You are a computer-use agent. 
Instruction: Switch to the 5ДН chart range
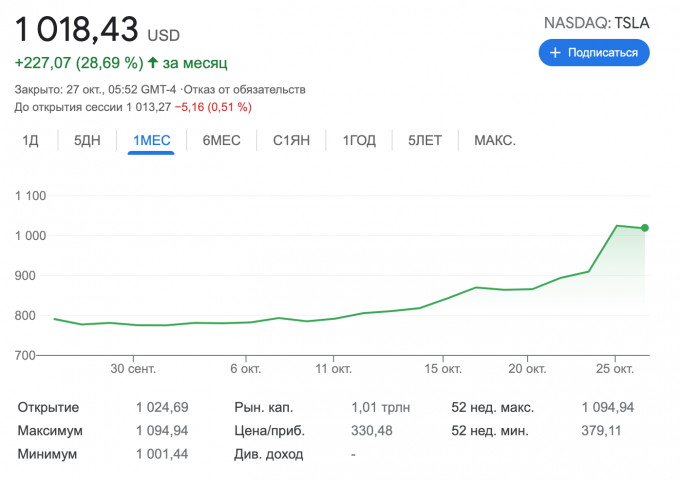coord(87,141)
